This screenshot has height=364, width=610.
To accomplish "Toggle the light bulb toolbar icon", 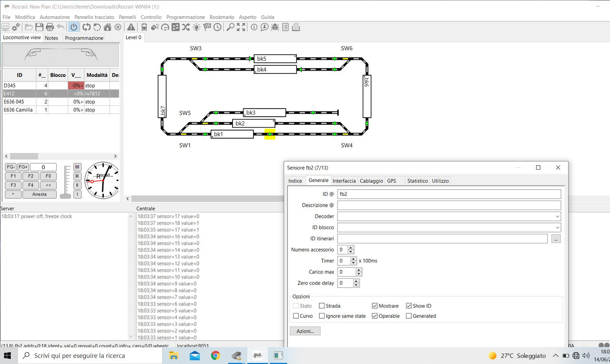I will point(197,27).
